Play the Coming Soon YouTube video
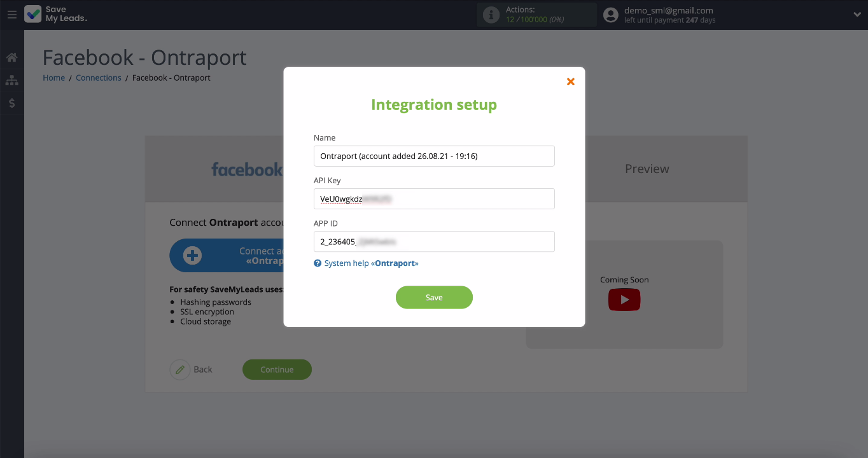Screen dimensions: 868x458 624,300
